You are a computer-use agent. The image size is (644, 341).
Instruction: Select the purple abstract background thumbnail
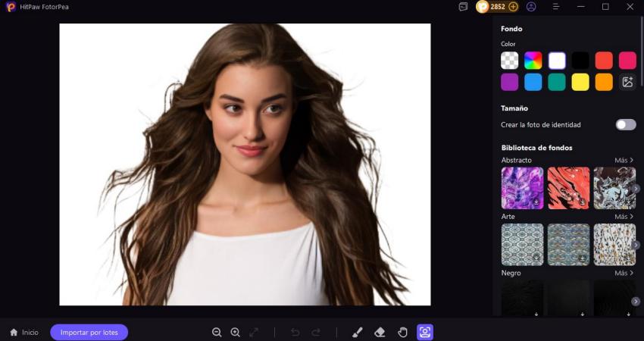click(x=522, y=188)
